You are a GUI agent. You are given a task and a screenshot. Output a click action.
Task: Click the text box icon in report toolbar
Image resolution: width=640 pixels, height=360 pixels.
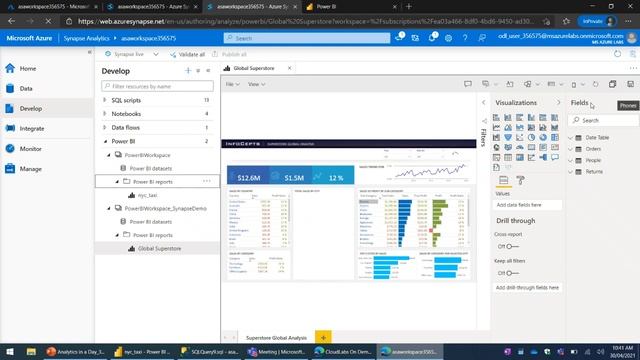[510, 84]
